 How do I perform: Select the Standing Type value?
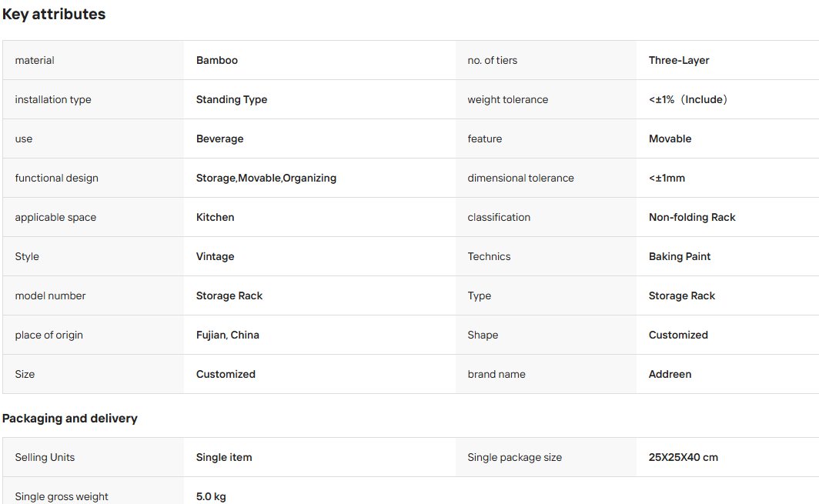coord(232,99)
